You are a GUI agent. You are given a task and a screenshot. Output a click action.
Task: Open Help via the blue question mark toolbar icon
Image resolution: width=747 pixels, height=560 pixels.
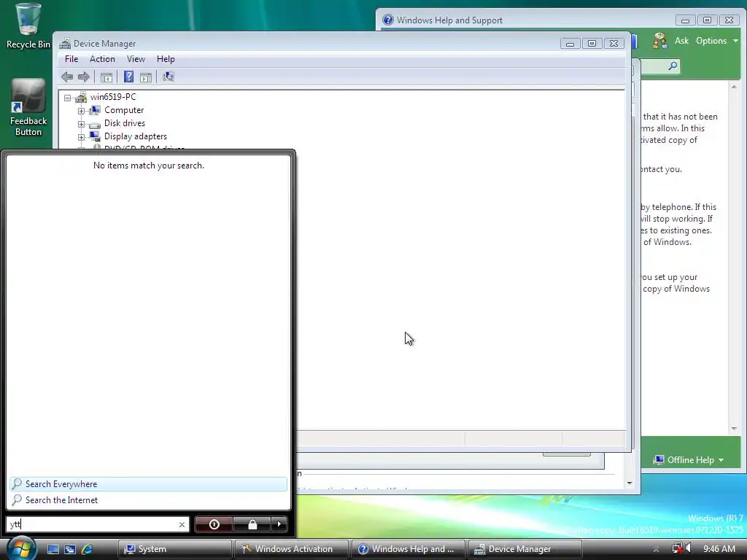point(128,77)
